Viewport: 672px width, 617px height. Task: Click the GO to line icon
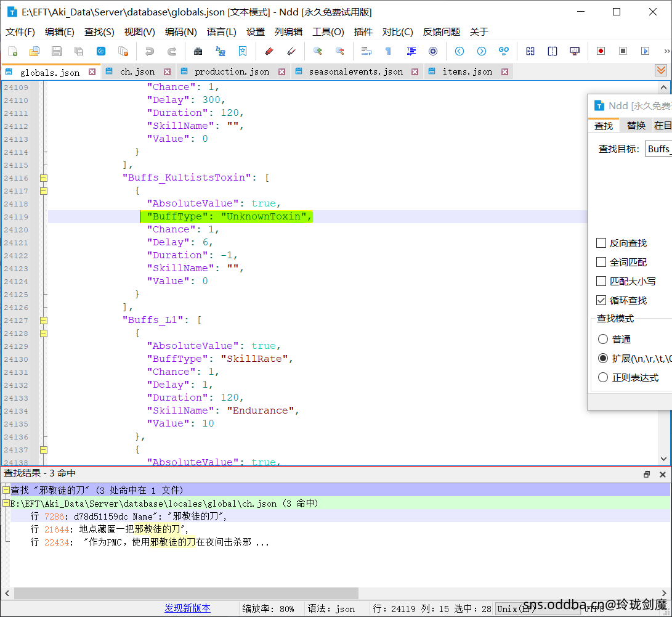click(x=504, y=51)
